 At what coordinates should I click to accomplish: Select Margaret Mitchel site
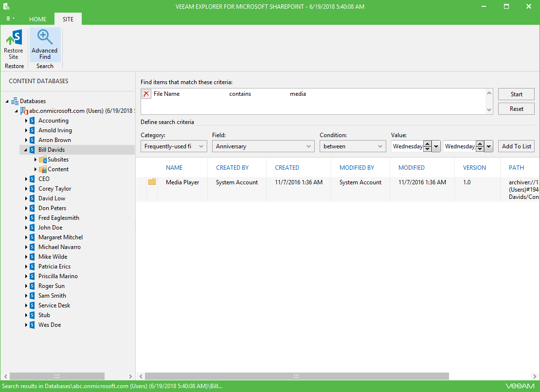(61, 237)
